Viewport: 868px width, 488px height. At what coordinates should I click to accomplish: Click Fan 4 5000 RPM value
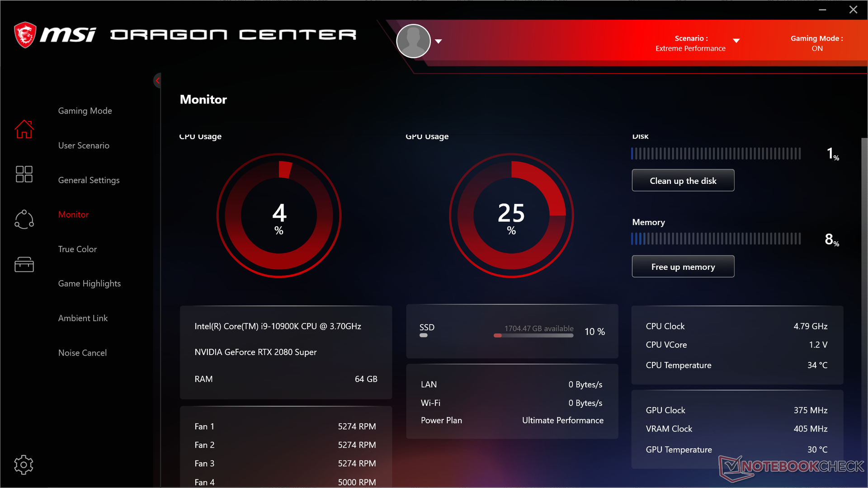(x=357, y=482)
